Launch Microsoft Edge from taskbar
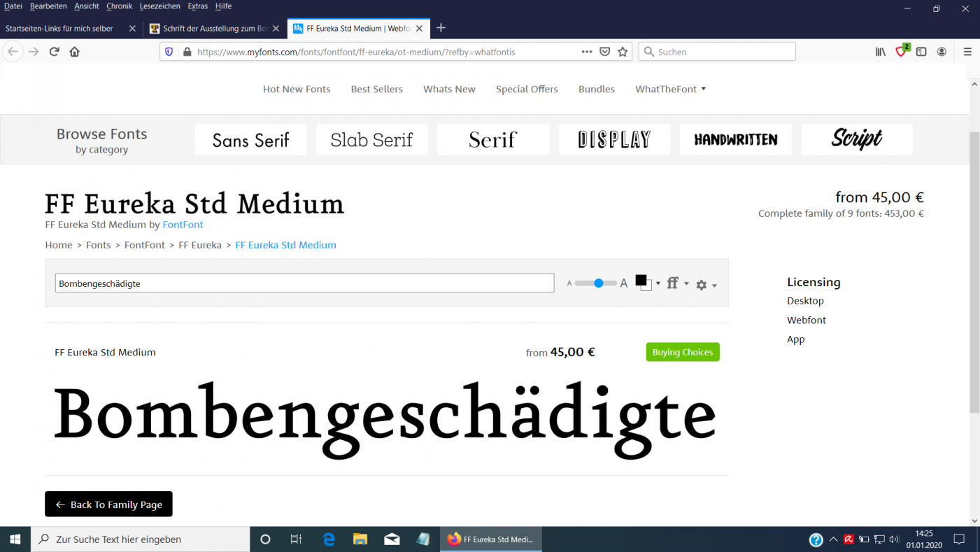 coord(328,539)
